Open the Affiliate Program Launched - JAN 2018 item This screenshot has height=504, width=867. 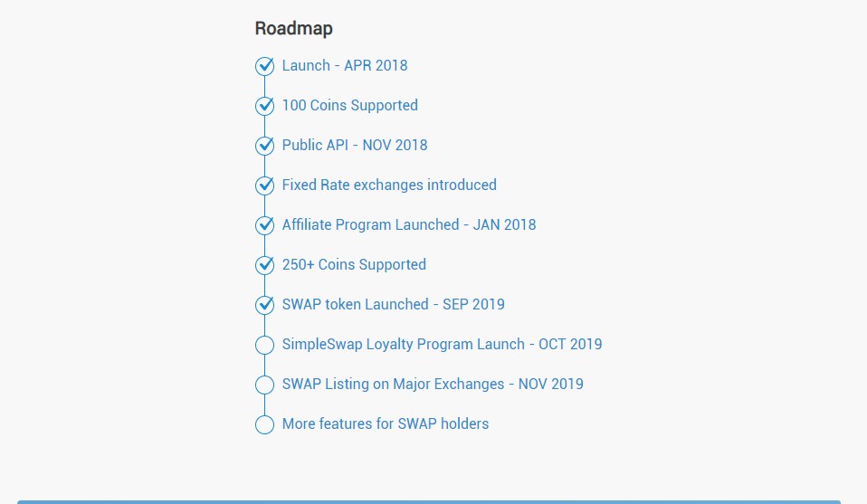[409, 224]
